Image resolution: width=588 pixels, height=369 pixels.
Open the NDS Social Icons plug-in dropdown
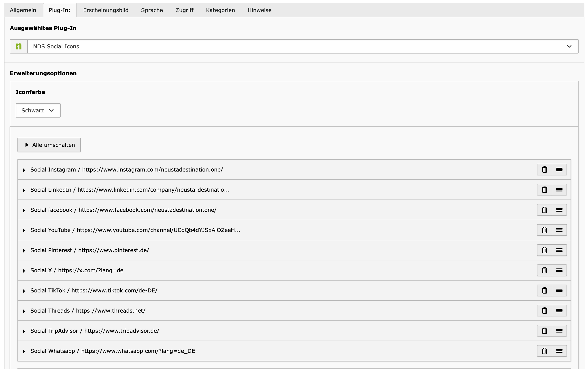pyautogui.click(x=303, y=46)
